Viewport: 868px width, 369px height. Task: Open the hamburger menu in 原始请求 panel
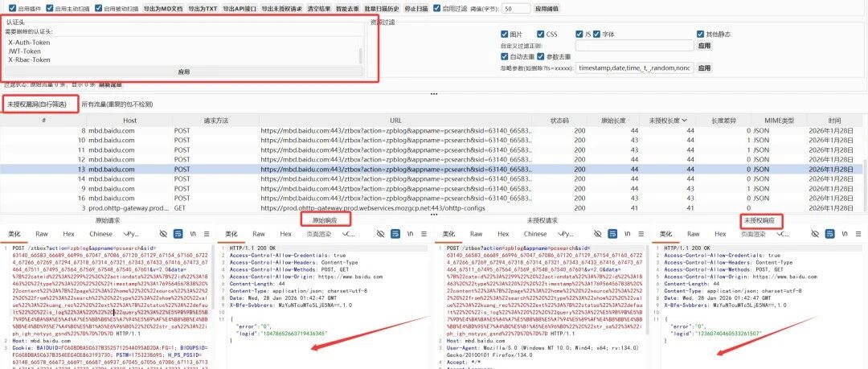(207, 234)
